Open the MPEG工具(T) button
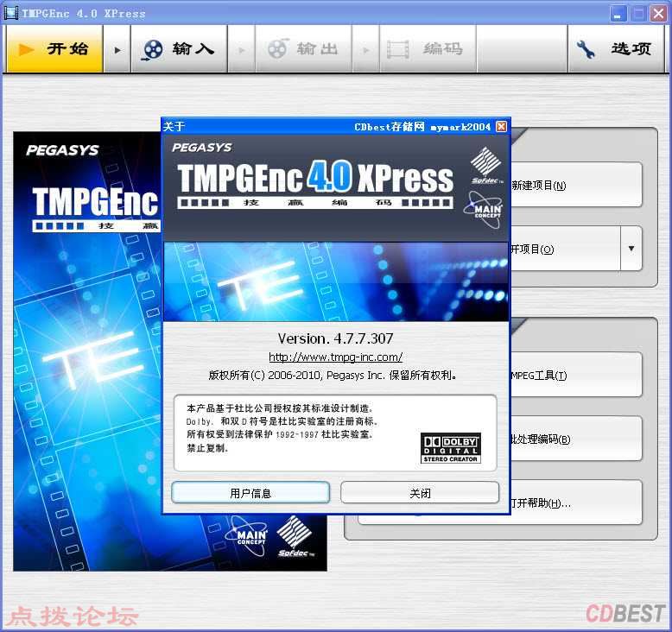 pos(575,376)
